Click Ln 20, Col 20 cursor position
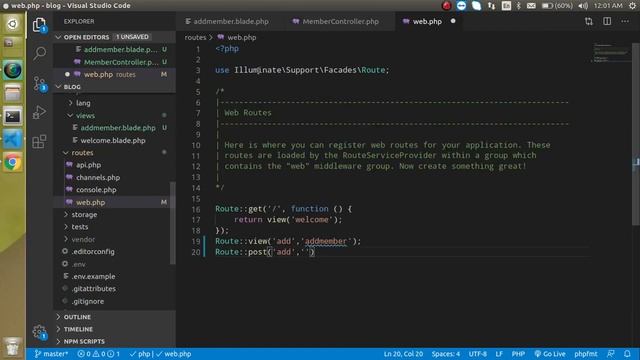Image resolution: width=640 pixels, height=360 pixels. [403, 354]
